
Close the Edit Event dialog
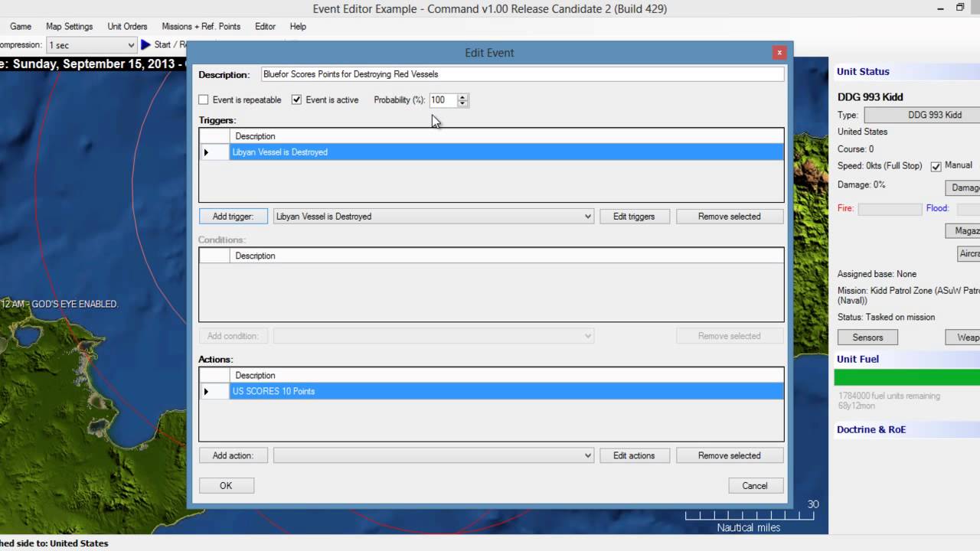pyautogui.click(x=779, y=53)
